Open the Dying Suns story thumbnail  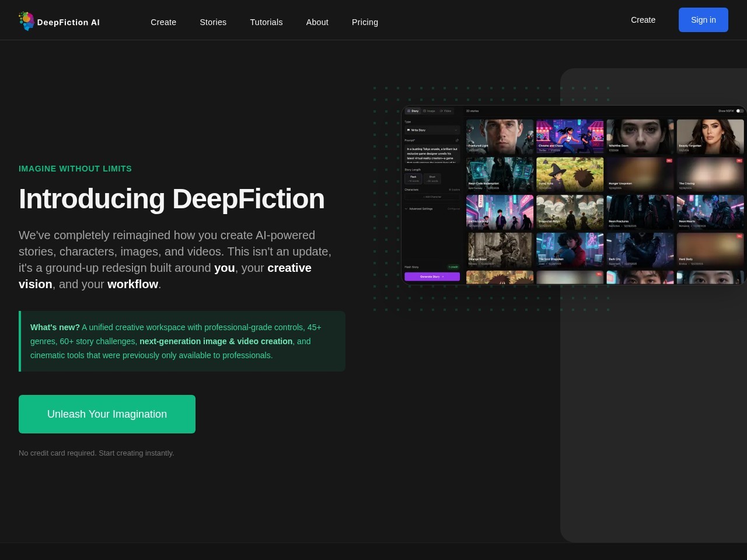click(570, 174)
